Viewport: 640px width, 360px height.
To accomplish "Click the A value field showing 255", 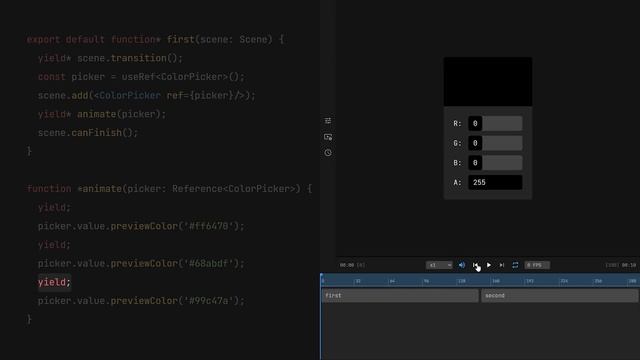I will pos(495,182).
